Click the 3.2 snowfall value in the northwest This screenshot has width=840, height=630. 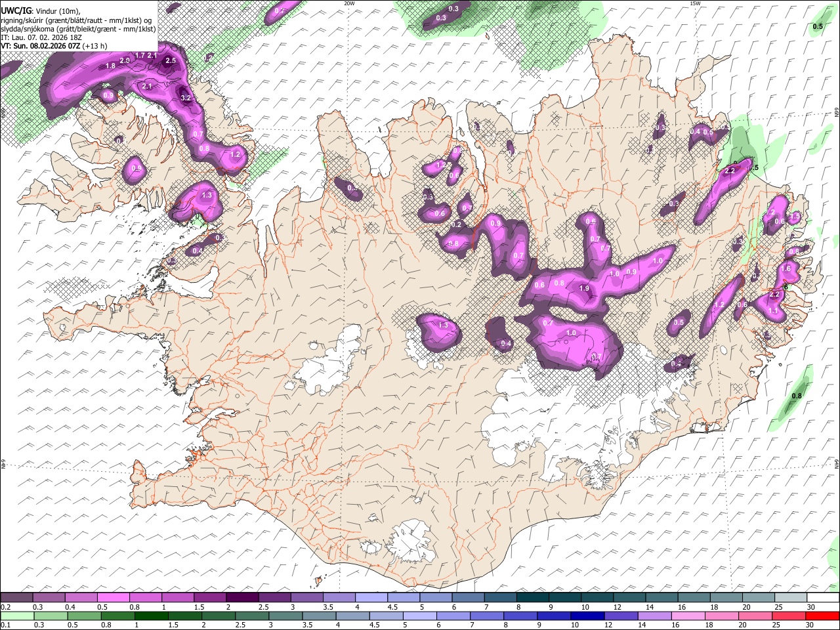pos(186,98)
